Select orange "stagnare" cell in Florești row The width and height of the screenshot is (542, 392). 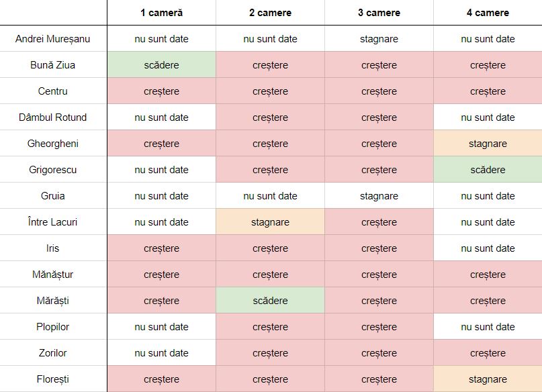488,379
